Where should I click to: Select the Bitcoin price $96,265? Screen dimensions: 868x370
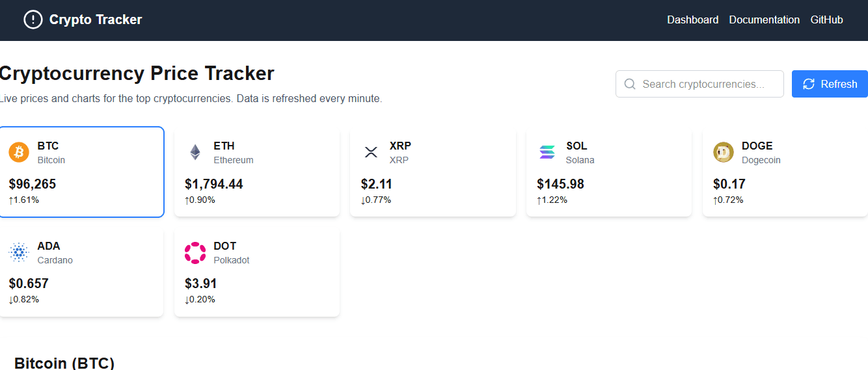33,184
